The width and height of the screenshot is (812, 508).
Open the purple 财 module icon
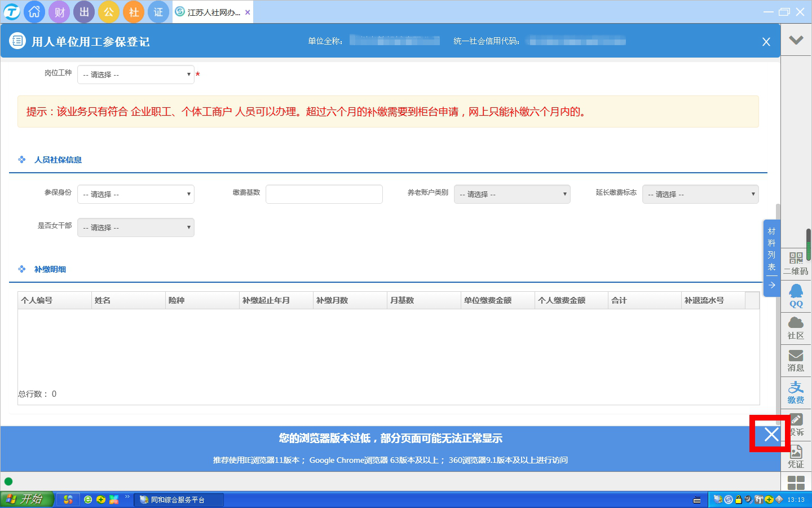coord(59,12)
